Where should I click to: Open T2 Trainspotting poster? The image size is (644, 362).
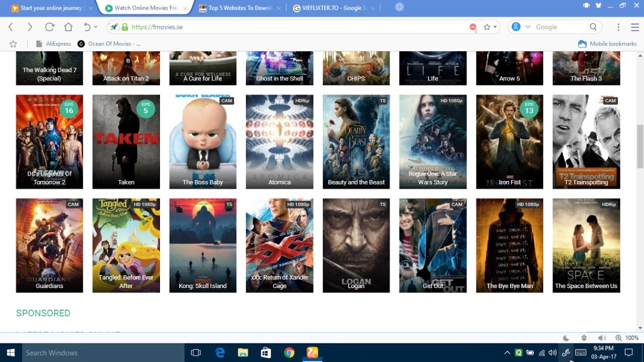point(586,142)
